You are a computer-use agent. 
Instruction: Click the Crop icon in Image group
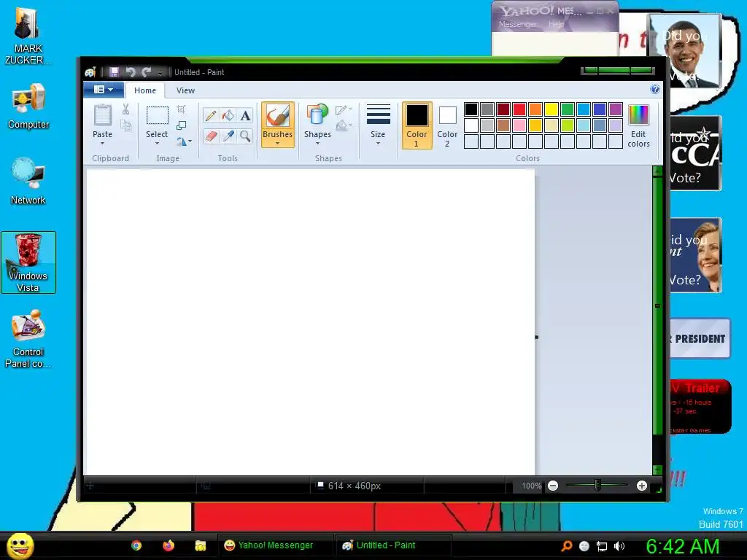[182, 109]
